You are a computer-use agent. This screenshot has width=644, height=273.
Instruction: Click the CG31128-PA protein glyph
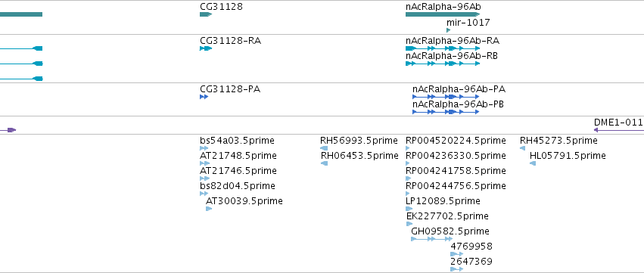(204, 97)
